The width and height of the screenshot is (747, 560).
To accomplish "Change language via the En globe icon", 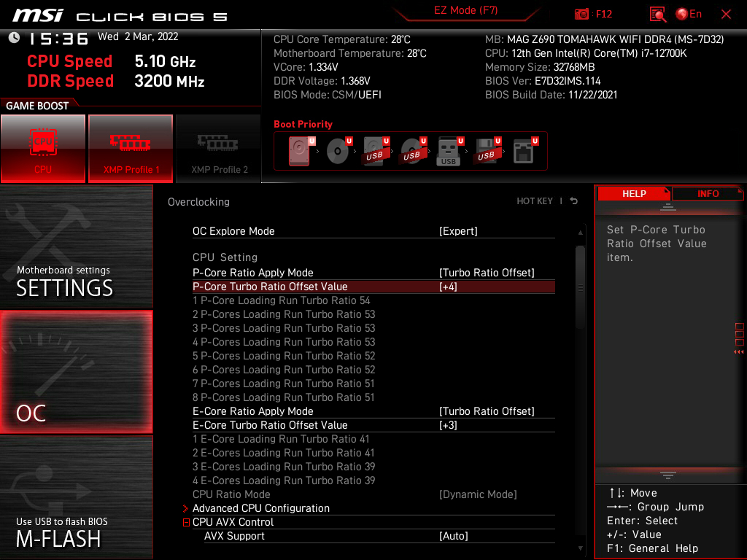I will pyautogui.click(x=689, y=15).
